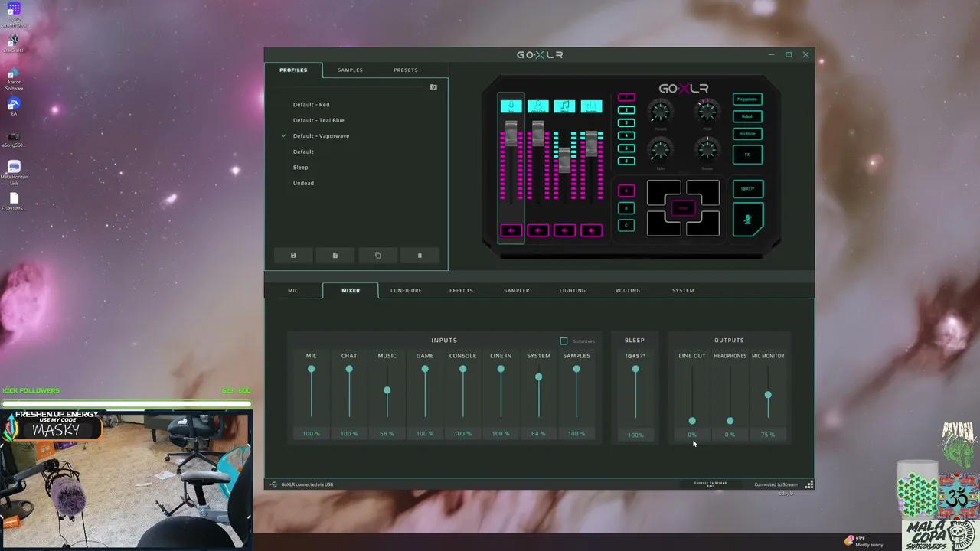This screenshot has width=980, height=551.
Task: Enable the Submixes checkbox
Action: [563, 341]
